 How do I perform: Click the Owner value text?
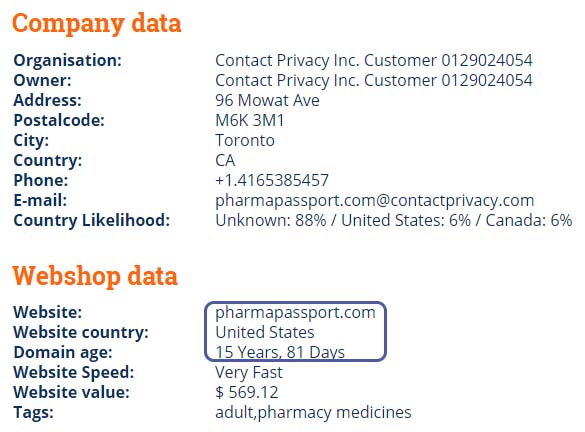click(x=374, y=81)
